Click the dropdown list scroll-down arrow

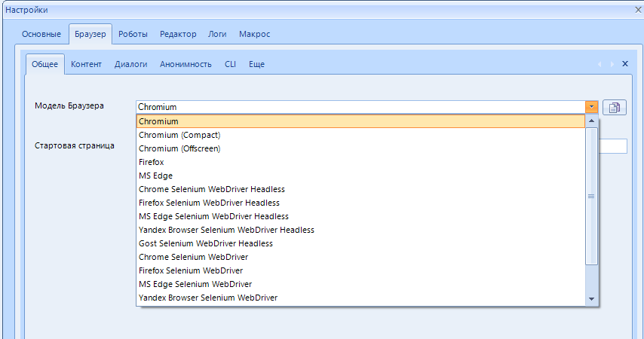591,299
